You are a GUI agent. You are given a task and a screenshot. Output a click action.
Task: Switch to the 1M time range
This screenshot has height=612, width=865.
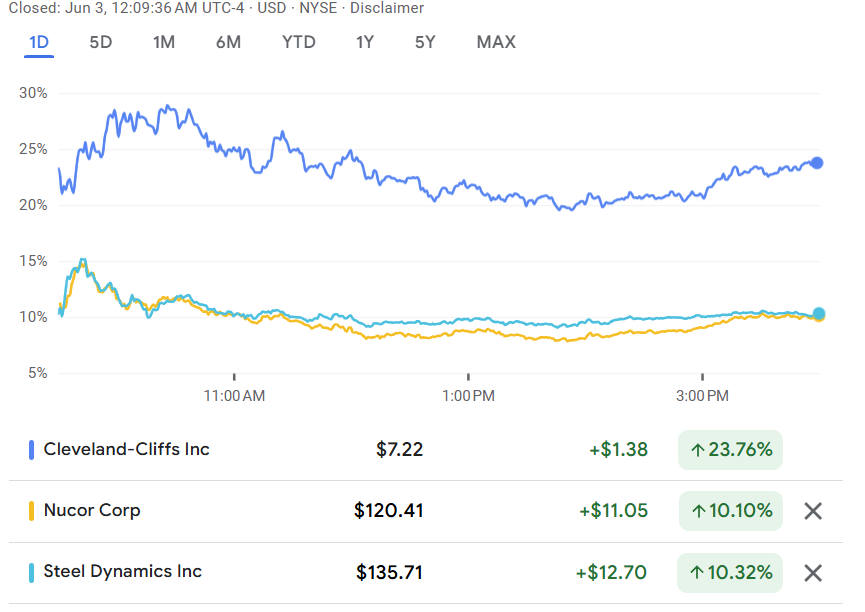(x=164, y=42)
